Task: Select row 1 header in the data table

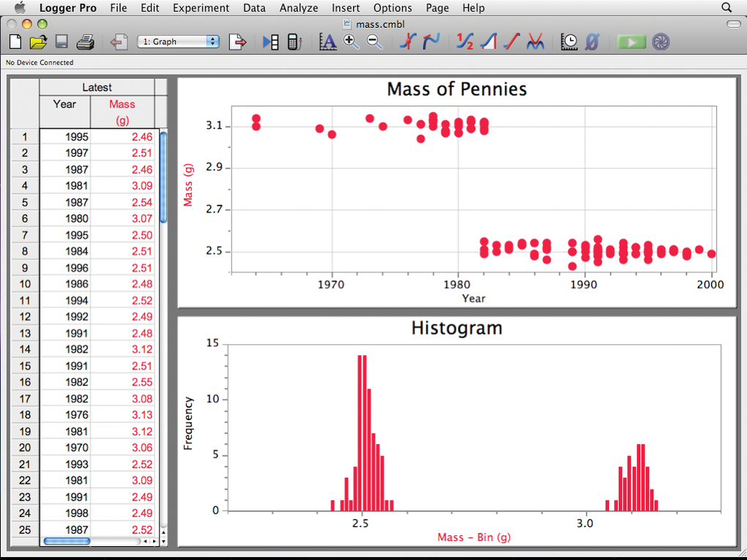Action: (x=25, y=137)
